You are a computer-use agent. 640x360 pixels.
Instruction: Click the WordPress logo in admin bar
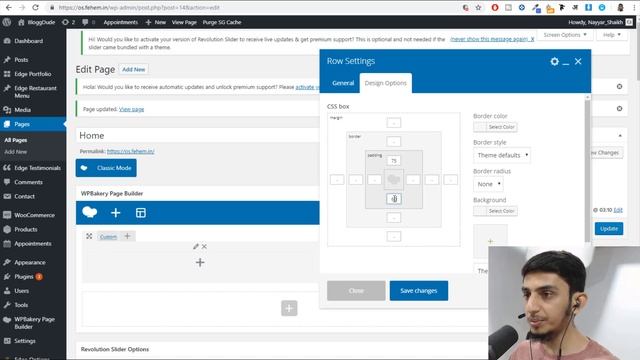click(x=7, y=22)
